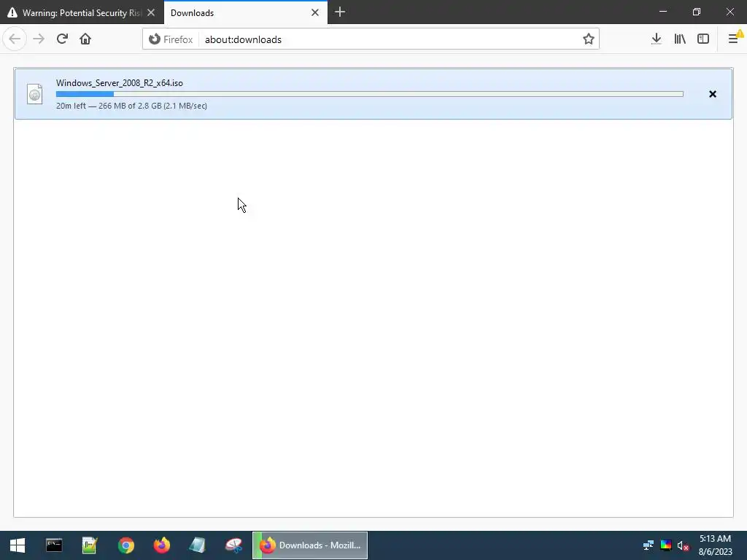Select the Windows_Server_2008_R2_x64.iso file name

(120, 83)
